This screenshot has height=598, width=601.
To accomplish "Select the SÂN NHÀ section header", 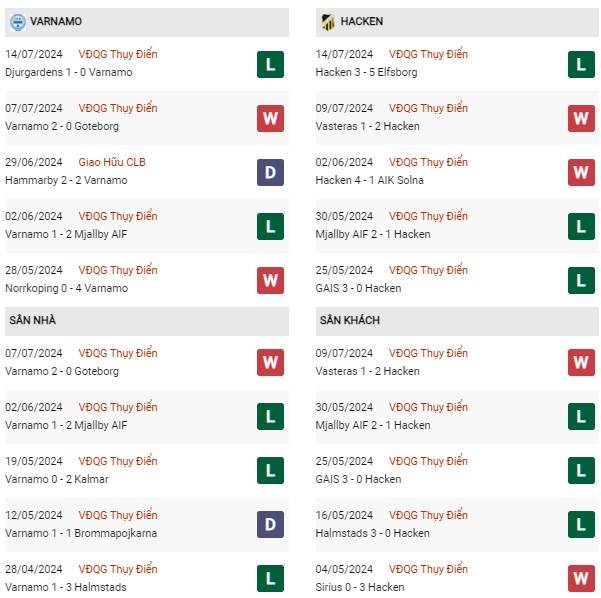I will pos(147,321).
